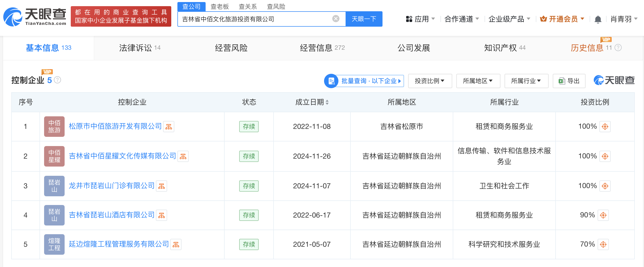The width and height of the screenshot is (644, 267).
Task: Click the investment chain icon in row 3
Action: click(x=605, y=186)
